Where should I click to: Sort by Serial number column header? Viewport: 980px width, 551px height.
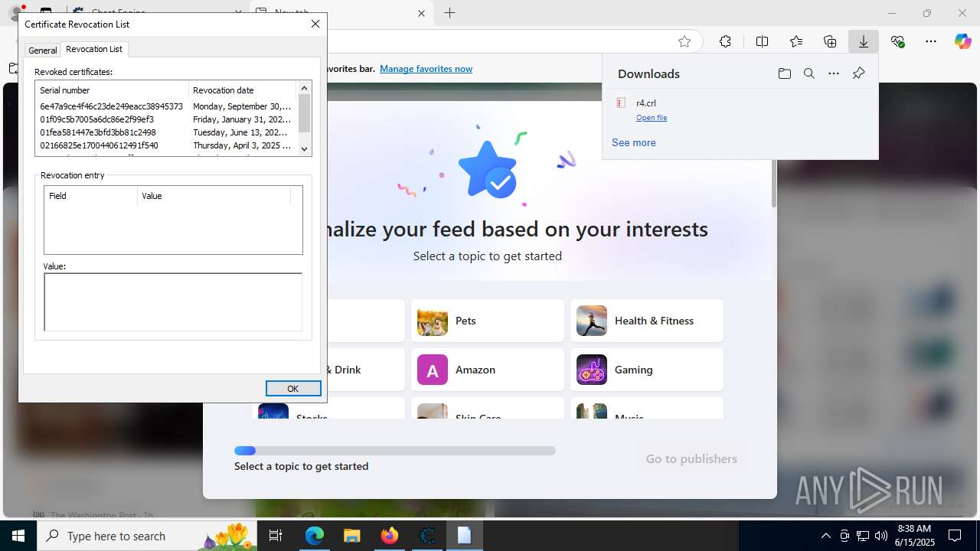(x=112, y=90)
